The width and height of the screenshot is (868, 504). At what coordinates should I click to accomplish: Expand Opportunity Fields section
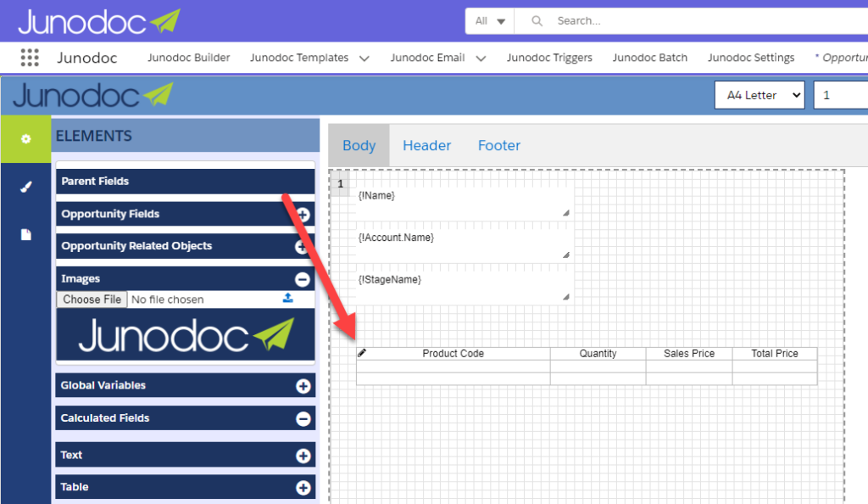pos(303,215)
